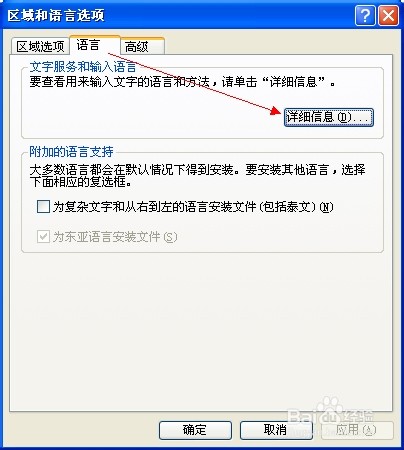Close the 区域和语言选项 dialog
The height and width of the screenshot is (450, 404).
coord(388,15)
